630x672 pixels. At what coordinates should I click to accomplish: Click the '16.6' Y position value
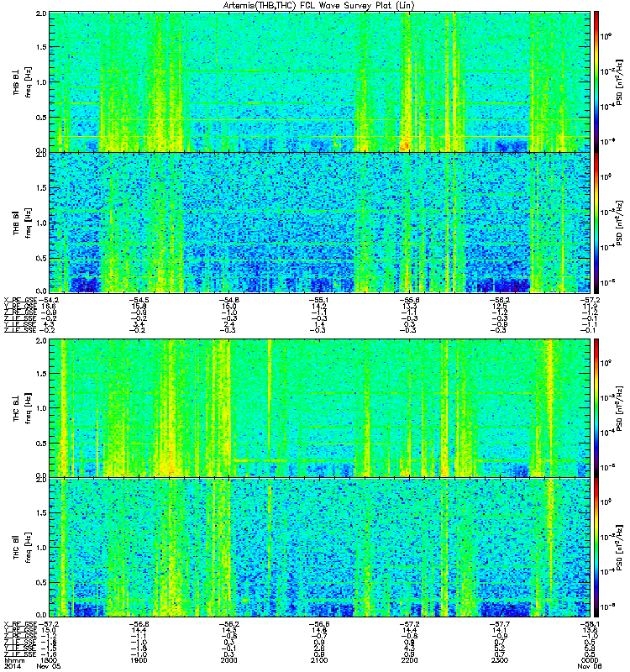[49, 306]
